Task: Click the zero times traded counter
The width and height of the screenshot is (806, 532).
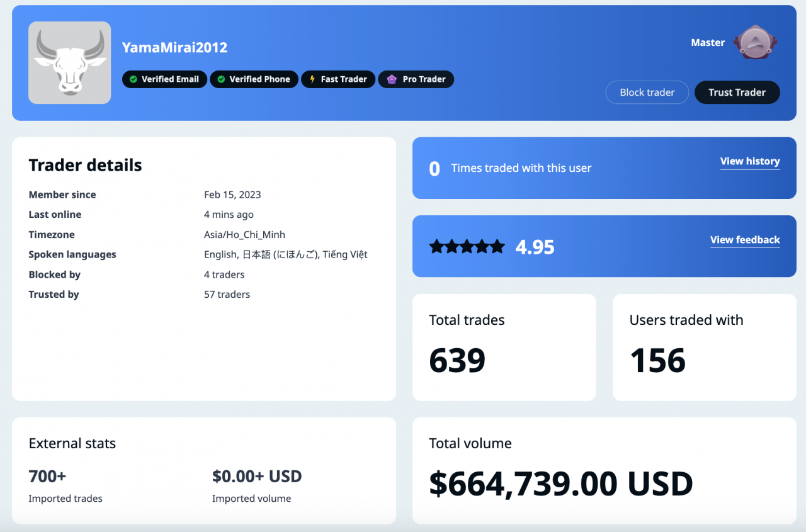Action: coord(434,167)
